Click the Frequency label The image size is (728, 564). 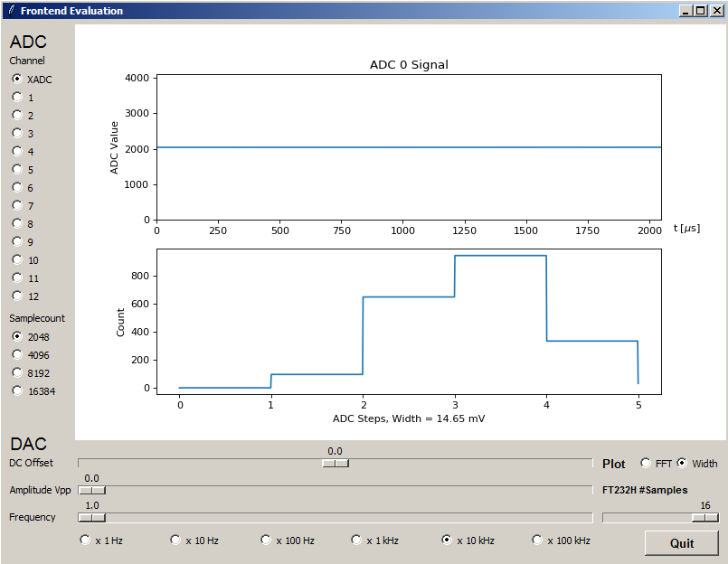32,517
